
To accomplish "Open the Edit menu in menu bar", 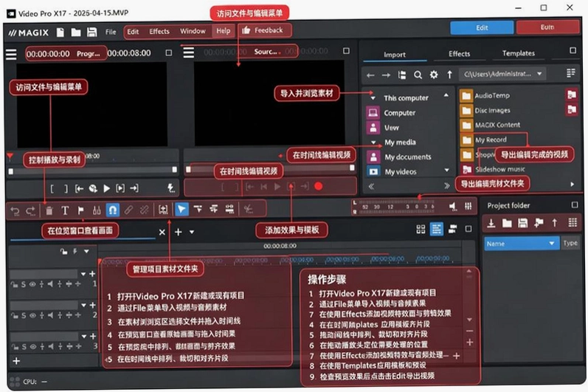I will tap(133, 32).
